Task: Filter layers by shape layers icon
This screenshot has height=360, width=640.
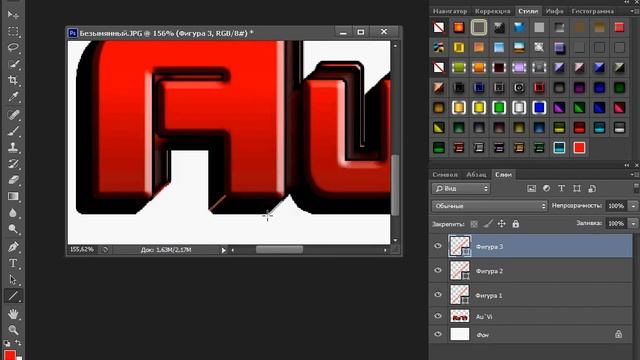Action: (x=577, y=189)
